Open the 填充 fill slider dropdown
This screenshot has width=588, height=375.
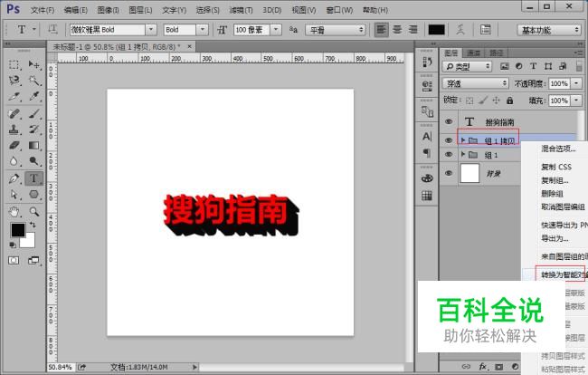click(576, 101)
